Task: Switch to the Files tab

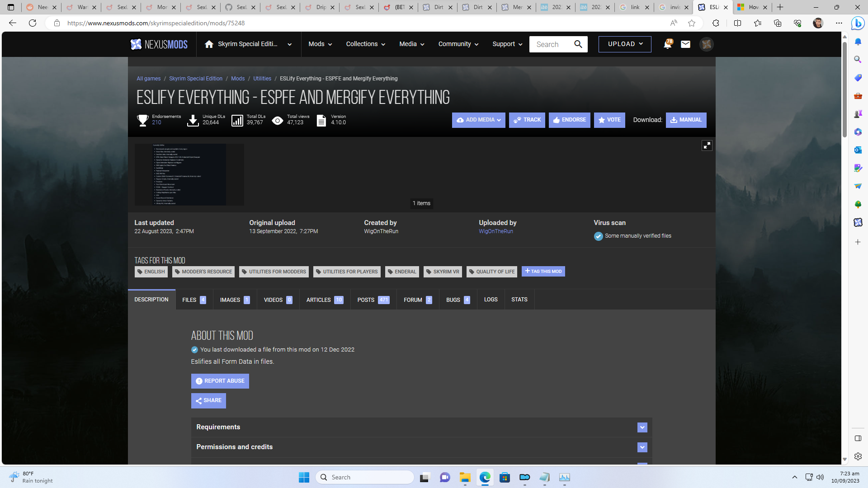Action: (194, 300)
